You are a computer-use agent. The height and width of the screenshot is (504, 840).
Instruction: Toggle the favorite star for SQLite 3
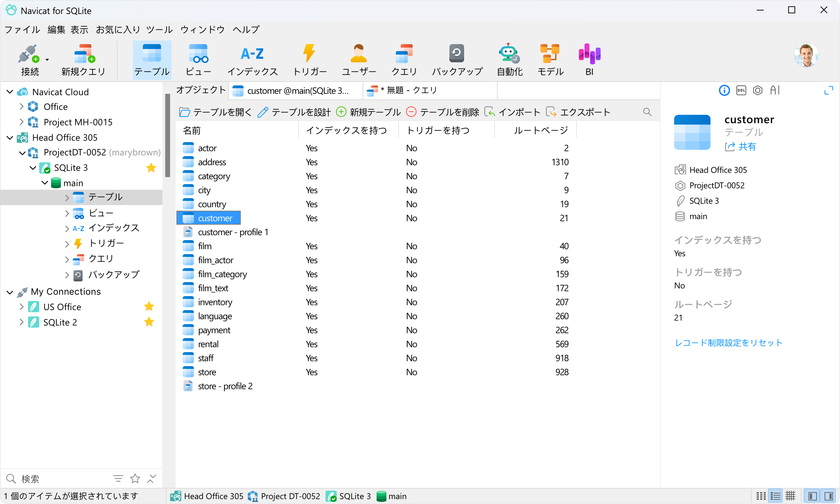pos(151,168)
